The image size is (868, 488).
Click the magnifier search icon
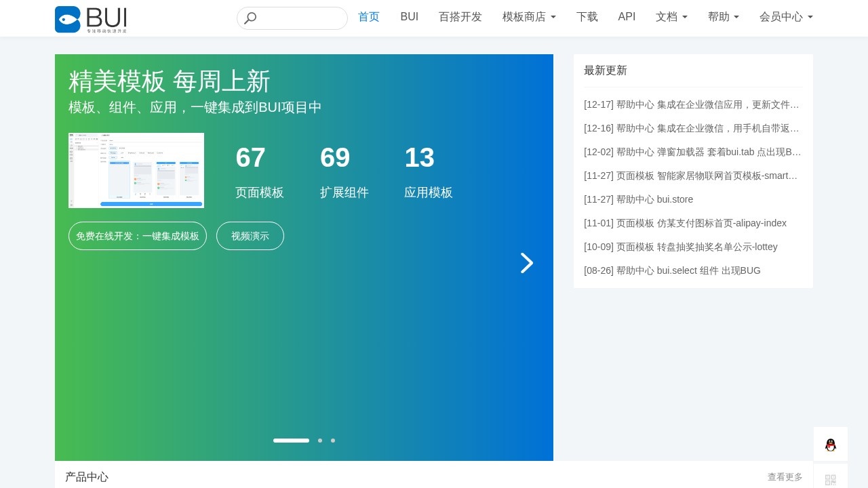(x=250, y=18)
